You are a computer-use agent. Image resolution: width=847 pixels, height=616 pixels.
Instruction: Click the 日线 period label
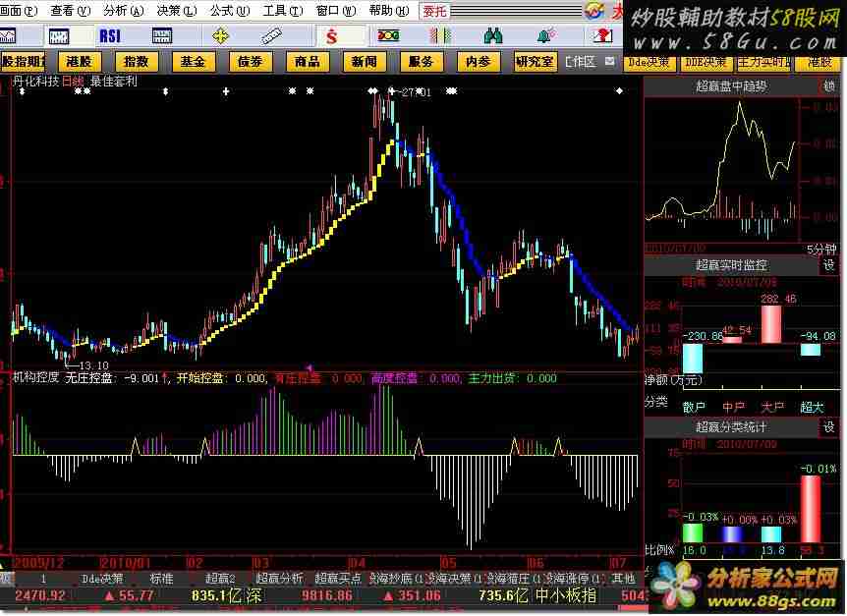(x=73, y=81)
